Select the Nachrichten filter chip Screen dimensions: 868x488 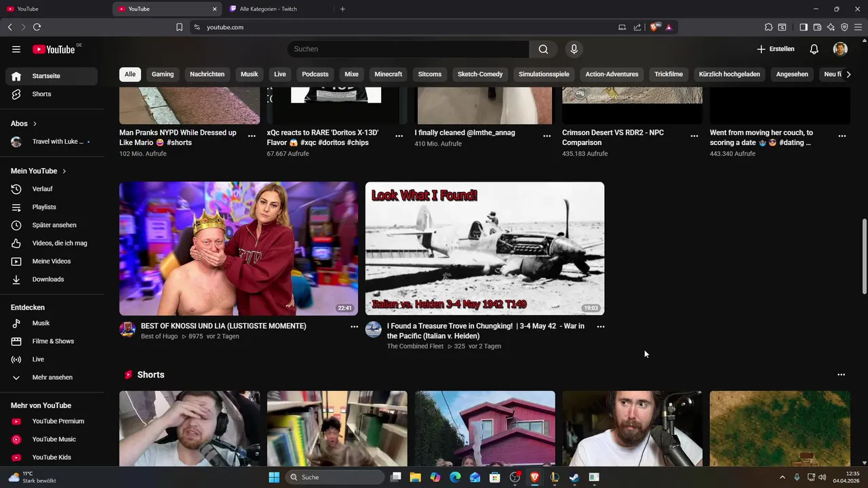(207, 74)
